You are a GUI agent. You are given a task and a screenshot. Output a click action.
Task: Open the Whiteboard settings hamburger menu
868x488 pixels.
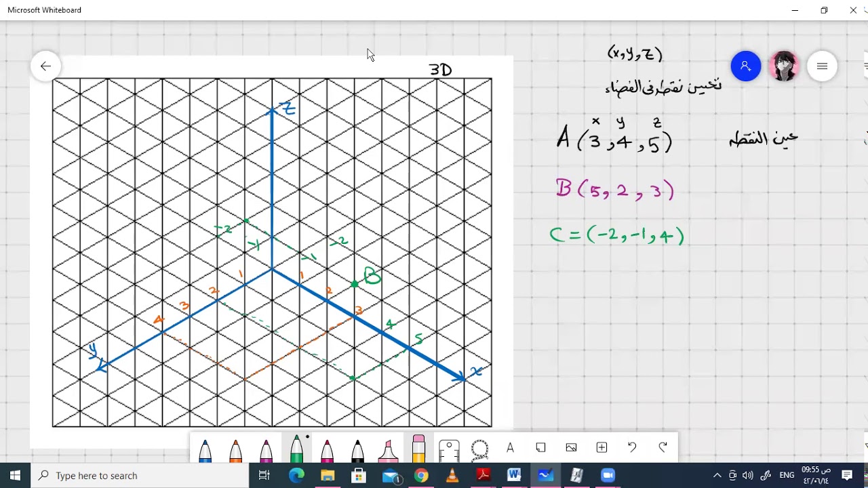pos(822,66)
